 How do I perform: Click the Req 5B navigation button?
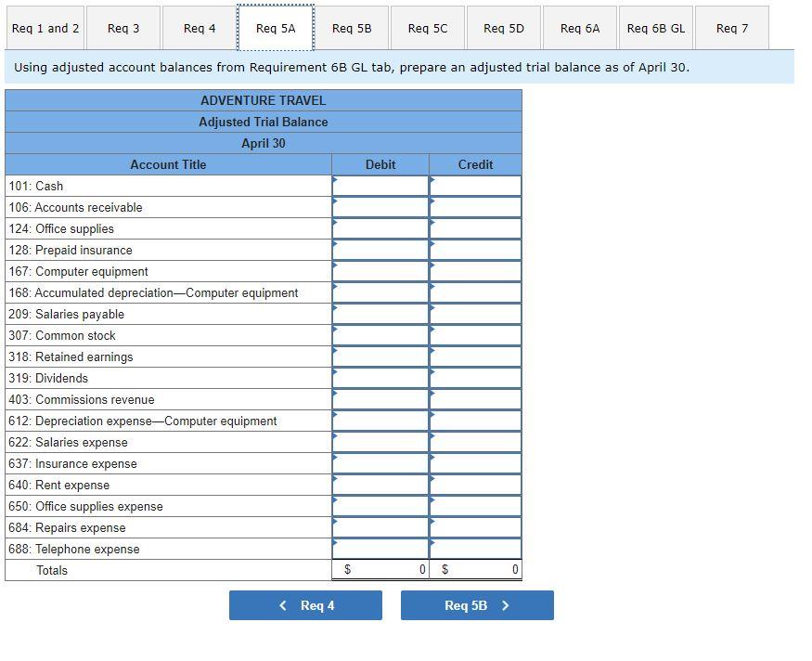(477, 604)
